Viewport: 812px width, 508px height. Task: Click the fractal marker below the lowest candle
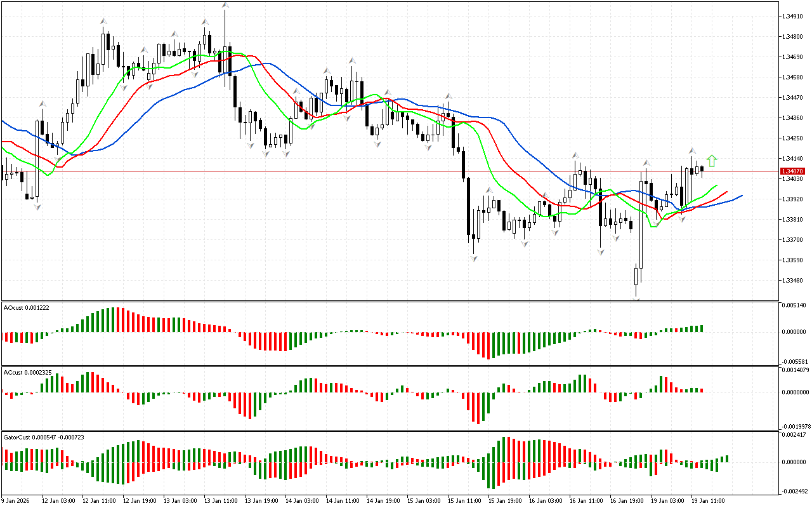click(x=636, y=298)
